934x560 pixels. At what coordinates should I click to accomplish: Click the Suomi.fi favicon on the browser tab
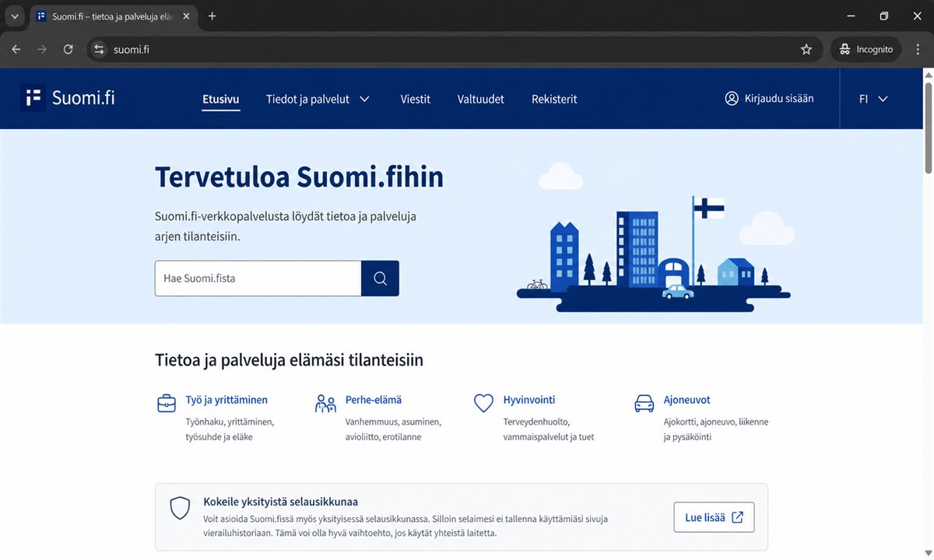pyautogui.click(x=41, y=16)
